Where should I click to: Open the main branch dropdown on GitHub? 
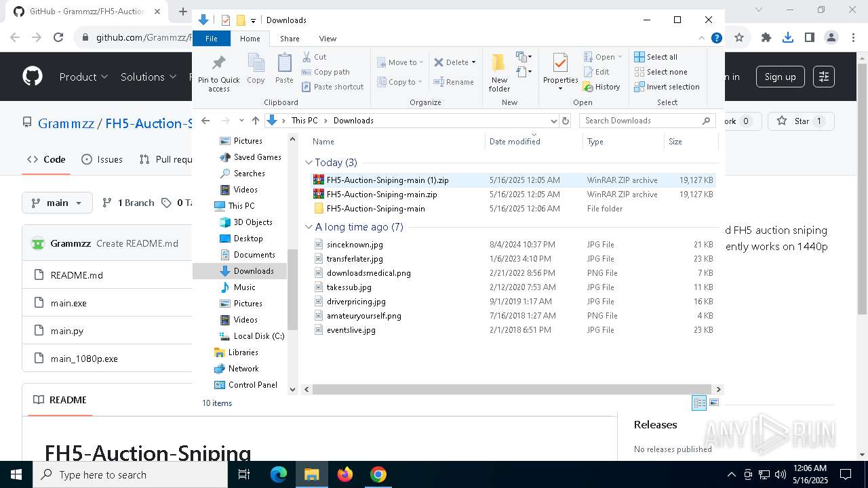[57, 203]
